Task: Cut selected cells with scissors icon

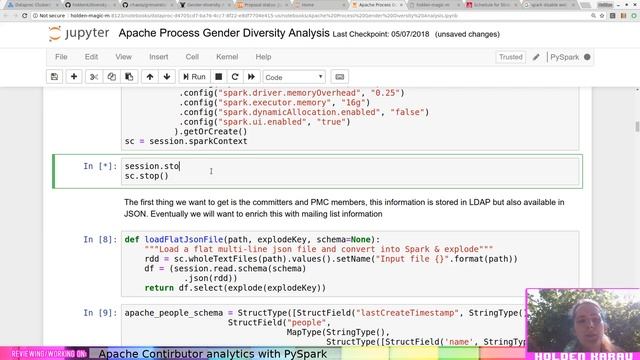Action: coord(94,77)
